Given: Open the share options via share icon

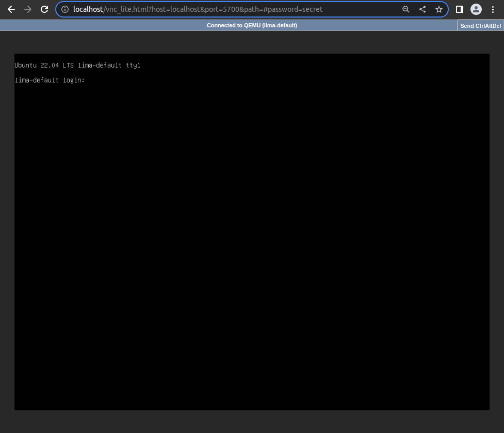Looking at the screenshot, I should coord(422,9).
